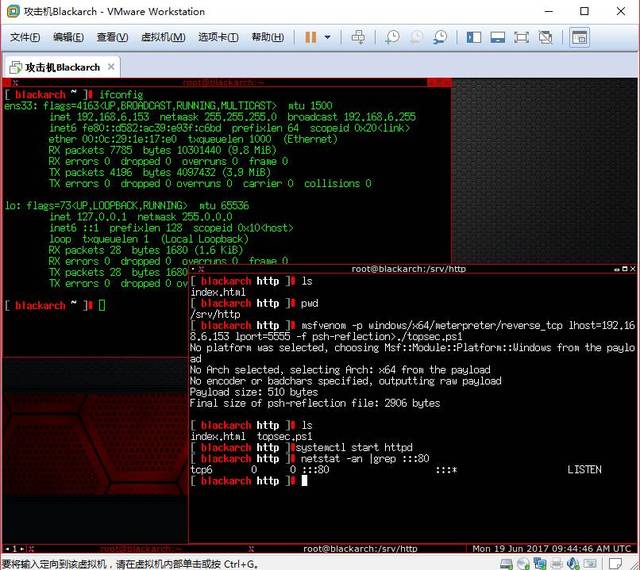640x570 pixels.
Task: Click the hard disk status icon
Action: (x=506, y=564)
